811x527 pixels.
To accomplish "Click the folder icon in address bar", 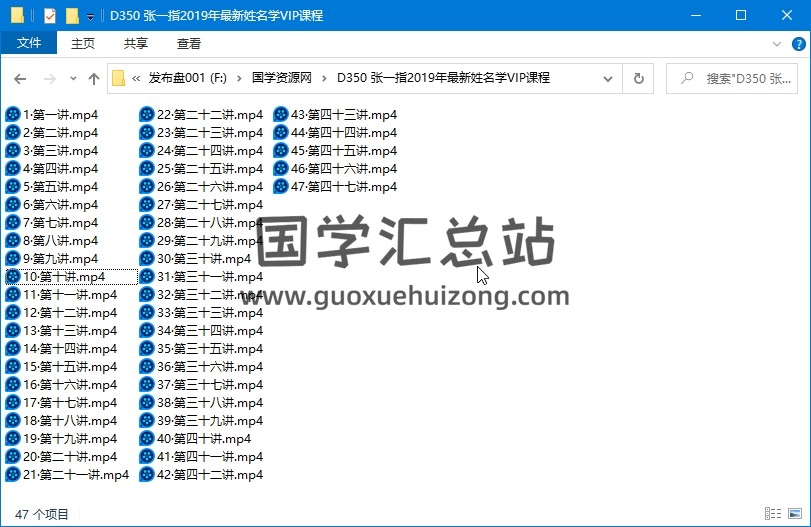I will [x=118, y=78].
